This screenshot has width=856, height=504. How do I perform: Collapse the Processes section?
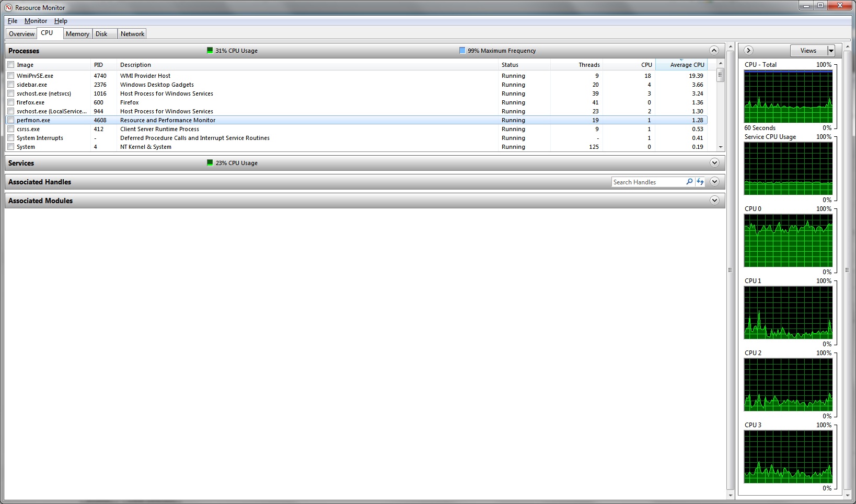point(714,51)
